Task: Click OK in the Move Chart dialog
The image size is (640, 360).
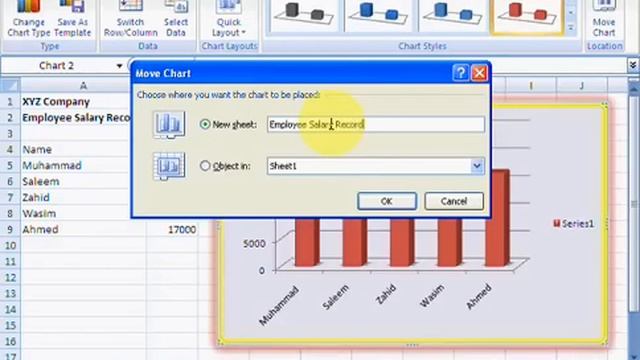Action: coord(387,201)
